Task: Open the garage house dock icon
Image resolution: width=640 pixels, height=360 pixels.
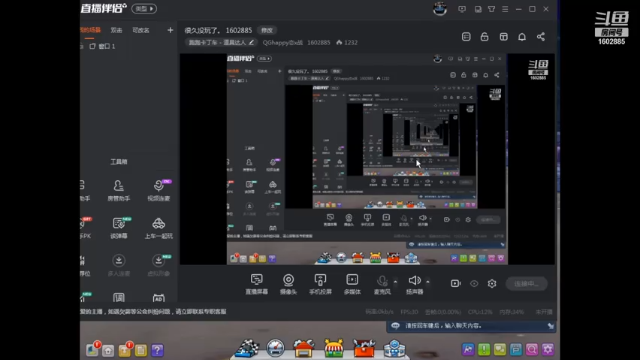Action: (304, 349)
